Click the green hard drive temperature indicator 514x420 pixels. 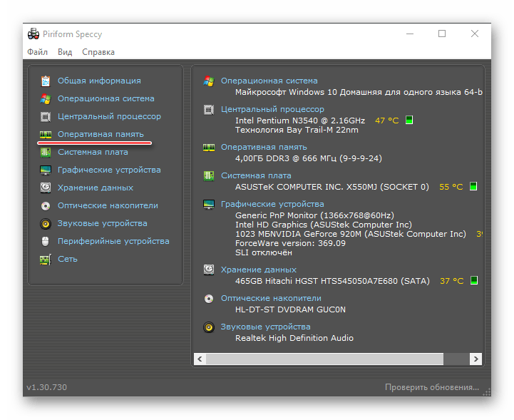coord(474,280)
